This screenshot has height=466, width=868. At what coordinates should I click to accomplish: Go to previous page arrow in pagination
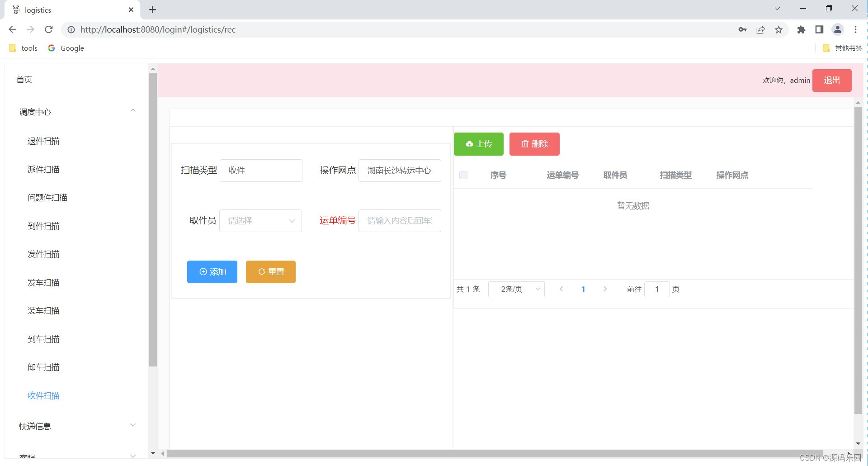561,289
